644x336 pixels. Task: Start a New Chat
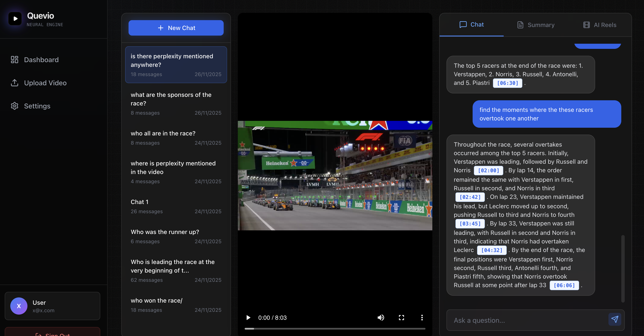[x=176, y=28]
